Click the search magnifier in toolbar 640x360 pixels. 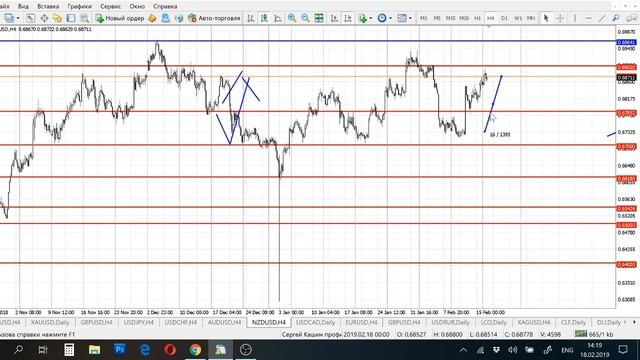tap(616, 18)
